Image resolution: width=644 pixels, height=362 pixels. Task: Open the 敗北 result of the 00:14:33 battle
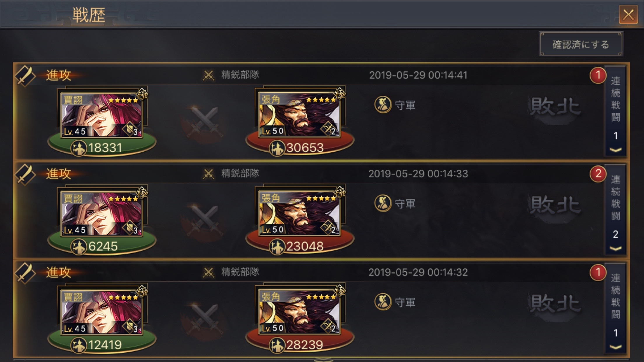tap(555, 204)
